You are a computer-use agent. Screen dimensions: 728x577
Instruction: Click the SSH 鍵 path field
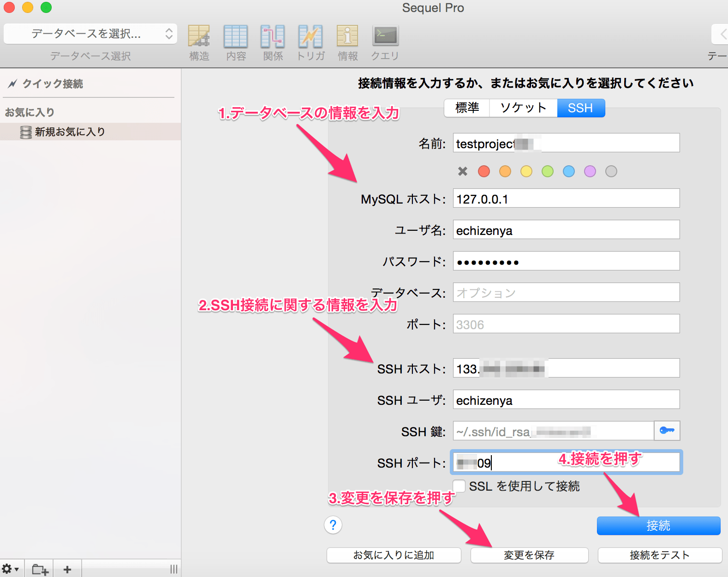coord(554,431)
